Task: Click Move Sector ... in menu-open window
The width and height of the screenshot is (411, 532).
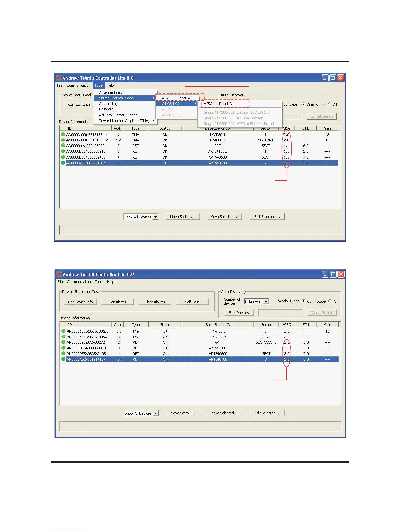Action: [182, 217]
